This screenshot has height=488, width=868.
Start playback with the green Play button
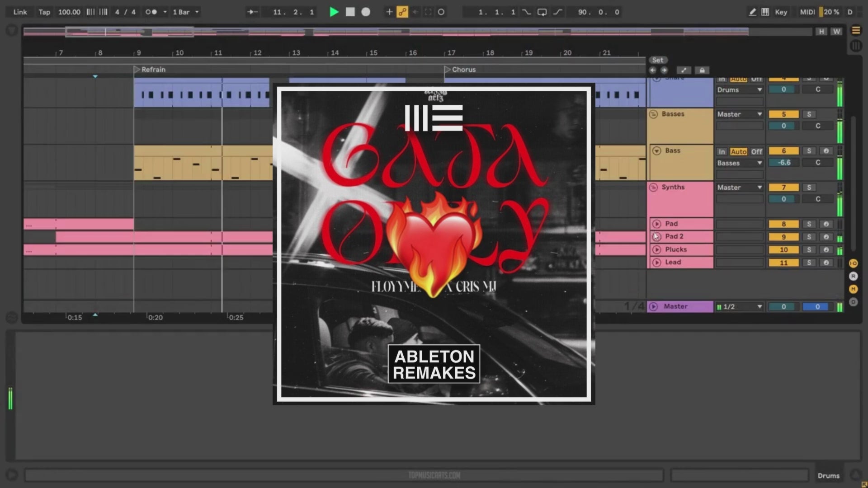pyautogui.click(x=334, y=12)
